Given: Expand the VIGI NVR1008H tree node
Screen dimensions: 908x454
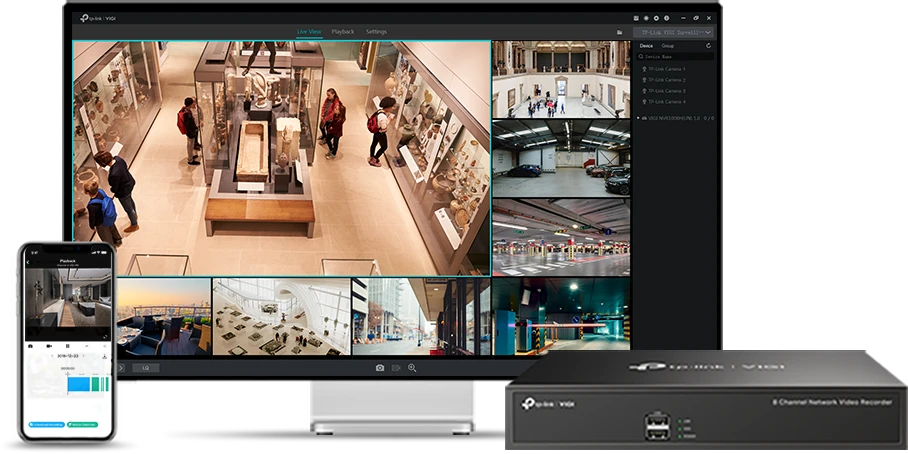Looking at the screenshot, I should (639, 118).
